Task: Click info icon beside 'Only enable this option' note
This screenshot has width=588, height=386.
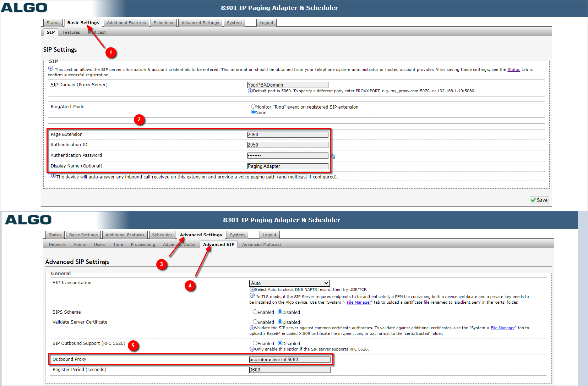Action: coord(252,349)
